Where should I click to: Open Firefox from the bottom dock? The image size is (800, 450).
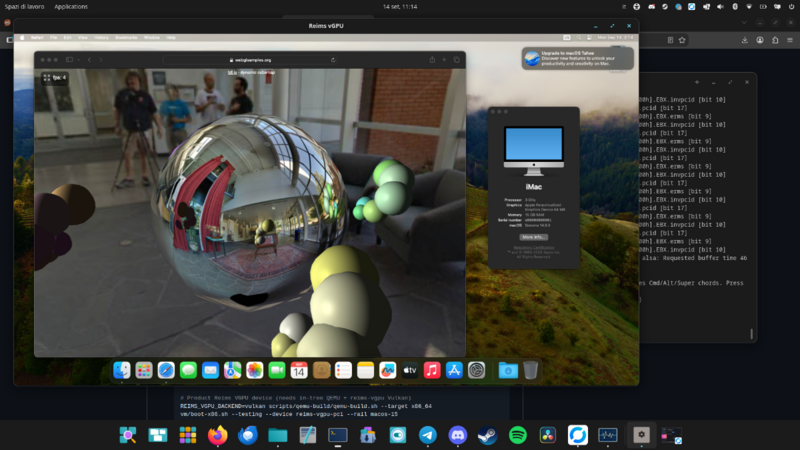(x=218, y=435)
